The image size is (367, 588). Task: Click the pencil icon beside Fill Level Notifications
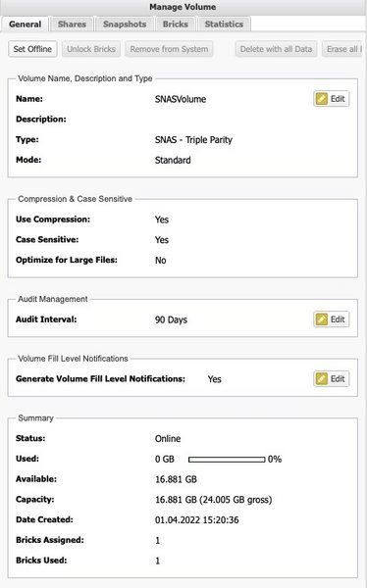pos(322,378)
